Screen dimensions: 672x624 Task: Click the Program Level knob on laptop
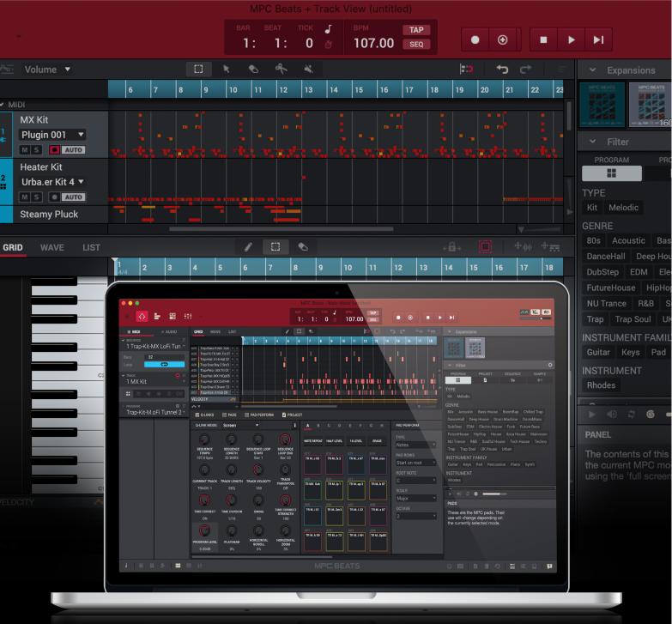pos(204,530)
